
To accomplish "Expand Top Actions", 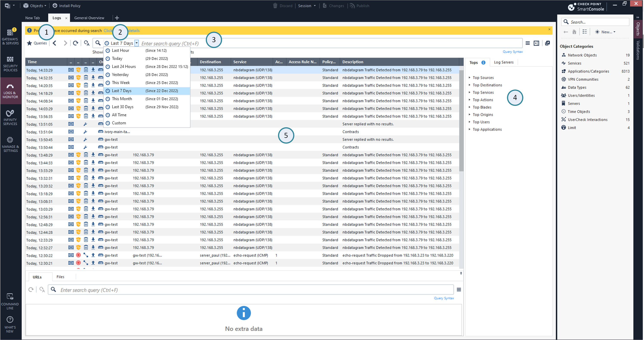I will pyautogui.click(x=481, y=100).
